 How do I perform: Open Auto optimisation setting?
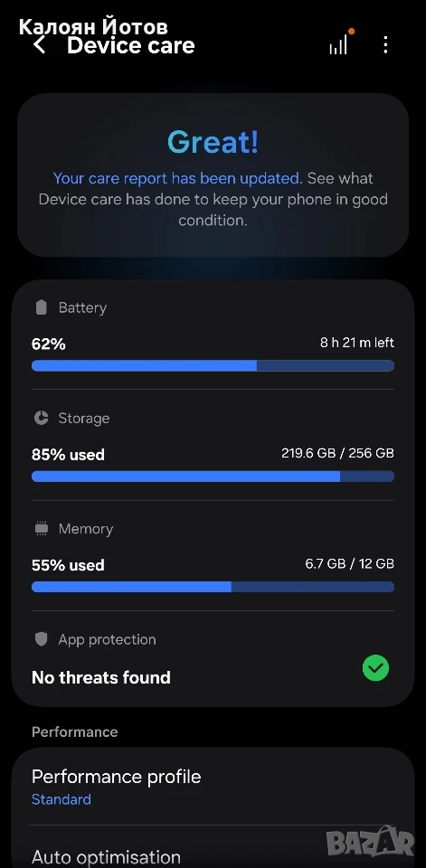tap(213, 853)
